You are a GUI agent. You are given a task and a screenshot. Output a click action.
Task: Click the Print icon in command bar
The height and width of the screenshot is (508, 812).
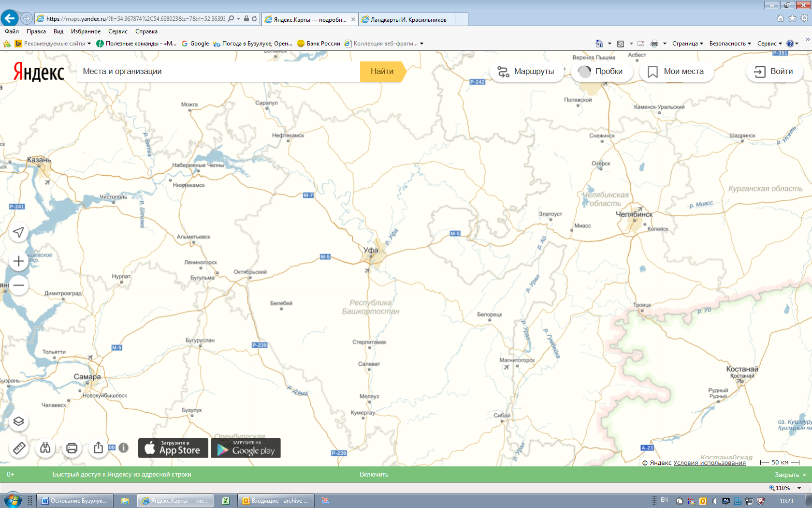click(x=654, y=44)
